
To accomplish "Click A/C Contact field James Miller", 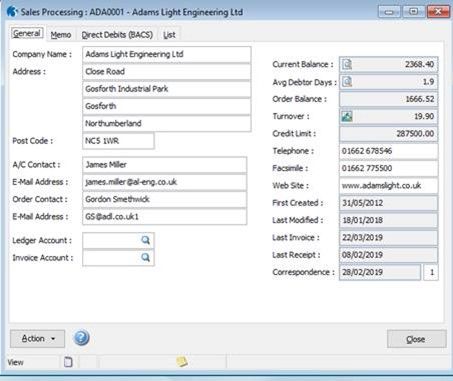I will pos(165,165).
